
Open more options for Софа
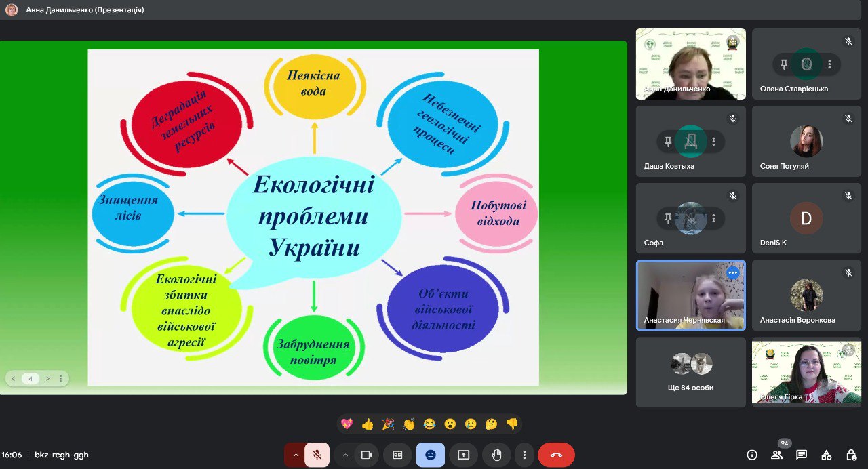pyautogui.click(x=713, y=218)
